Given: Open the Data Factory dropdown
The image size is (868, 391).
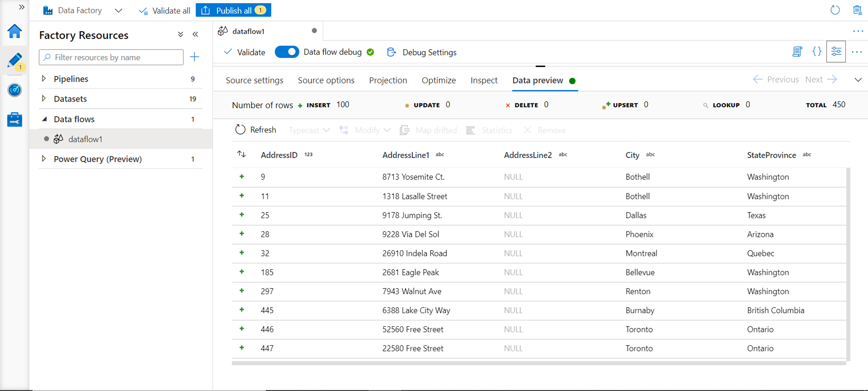Looking at the screenshot, I should pyautogui.click(x=118, y=10).
